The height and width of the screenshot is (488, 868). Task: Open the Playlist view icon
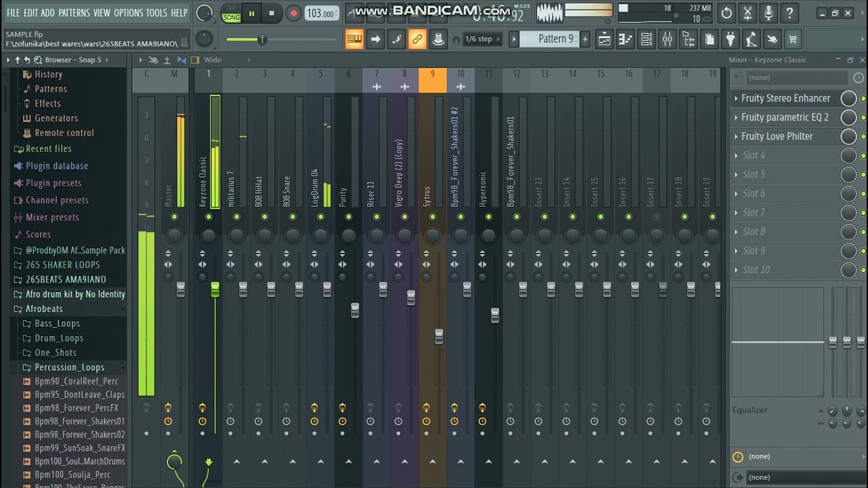(604, 39)
